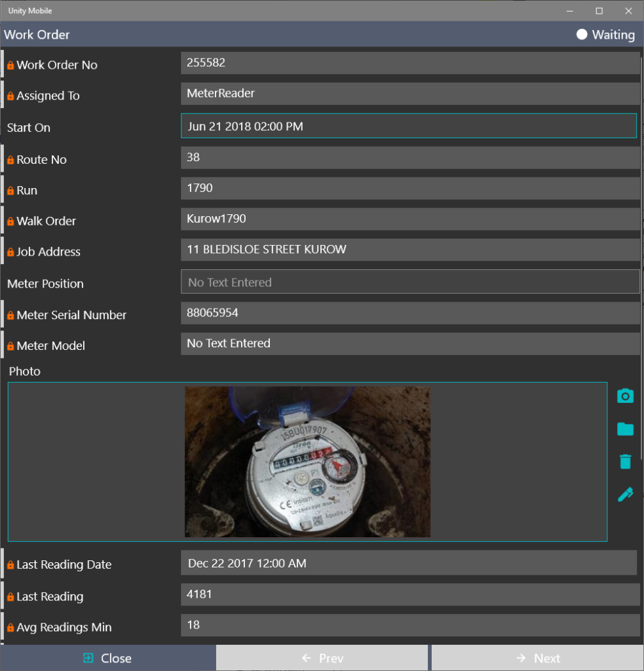Click the Walk Order field Kurow1790
The image size is (644, 671).
coord(409,219)
